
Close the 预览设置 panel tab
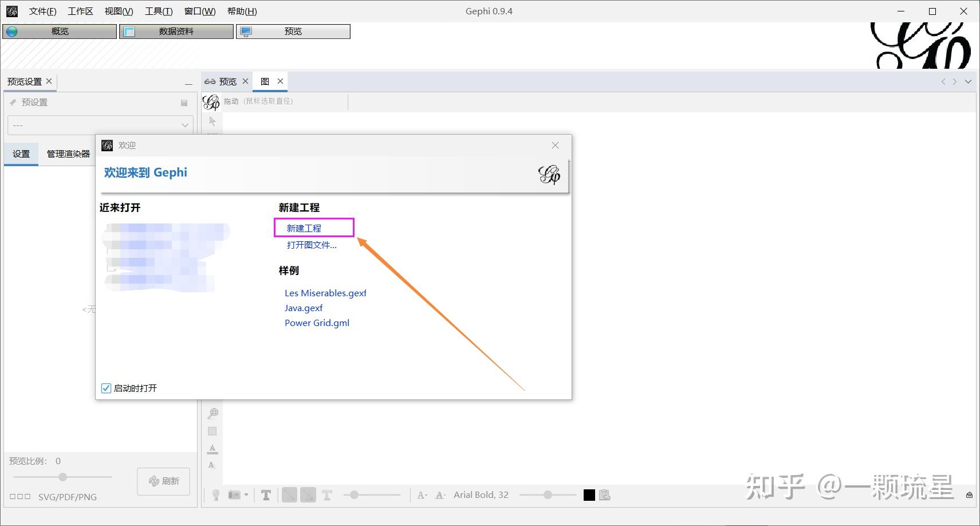[x=49, y=81]
